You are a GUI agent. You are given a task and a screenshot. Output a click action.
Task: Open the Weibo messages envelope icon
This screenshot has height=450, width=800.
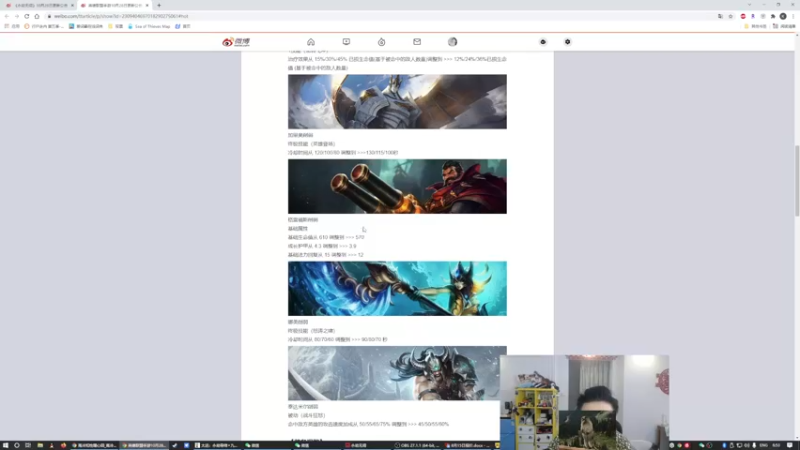tap(417, 42)
